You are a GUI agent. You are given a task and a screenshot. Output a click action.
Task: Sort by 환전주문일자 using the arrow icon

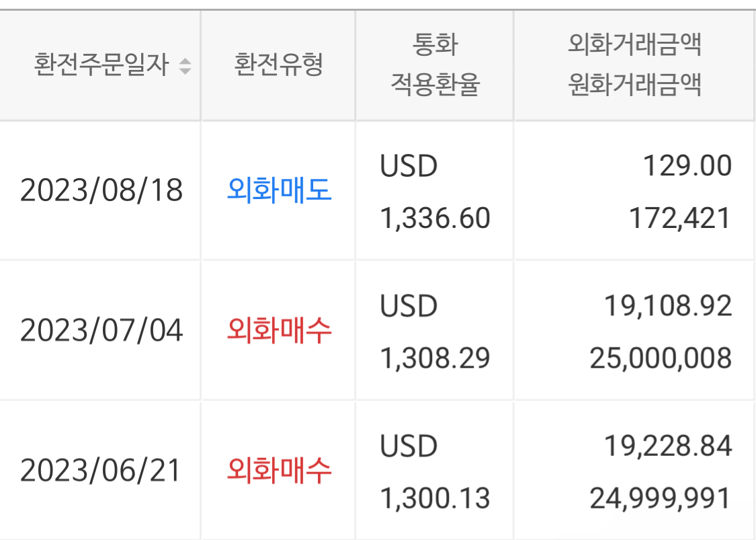coord(185,66)
